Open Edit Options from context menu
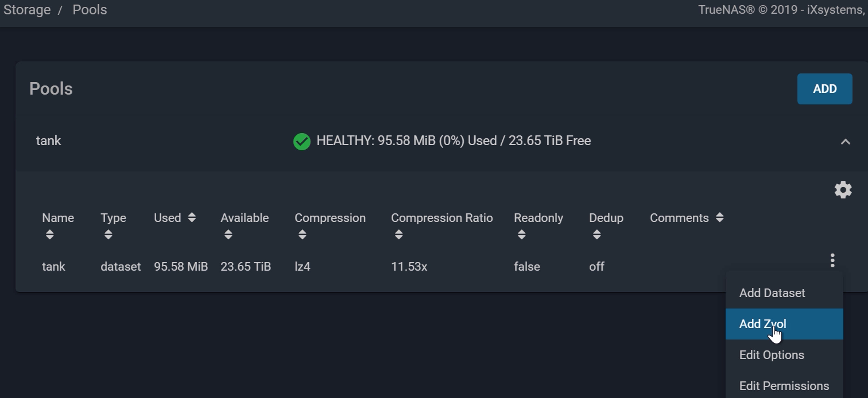 coord(772,355)
